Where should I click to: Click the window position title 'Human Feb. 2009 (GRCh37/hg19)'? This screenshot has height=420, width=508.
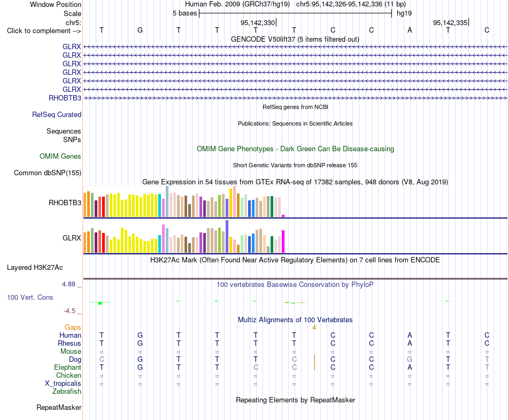coord(237,4)
